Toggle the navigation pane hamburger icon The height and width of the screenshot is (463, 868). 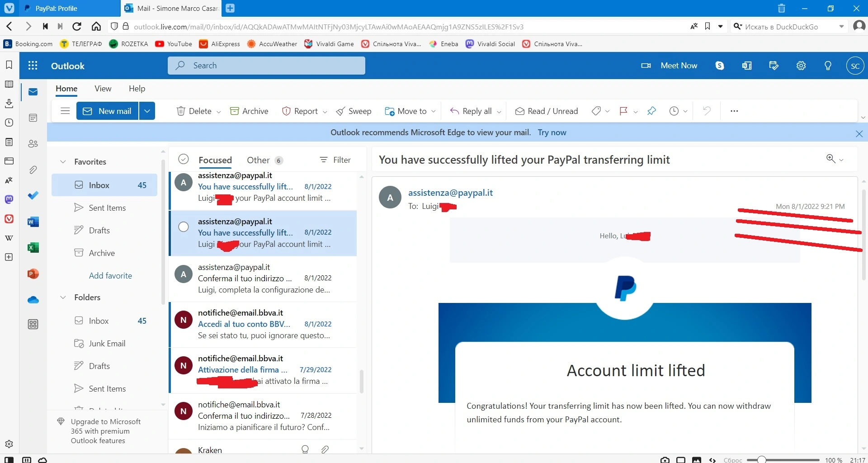pos(65,111)
